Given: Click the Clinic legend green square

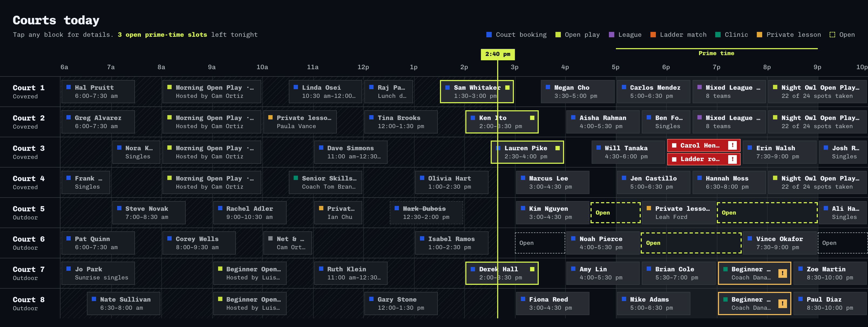Looking at the screenshot, I should [718, 34].
